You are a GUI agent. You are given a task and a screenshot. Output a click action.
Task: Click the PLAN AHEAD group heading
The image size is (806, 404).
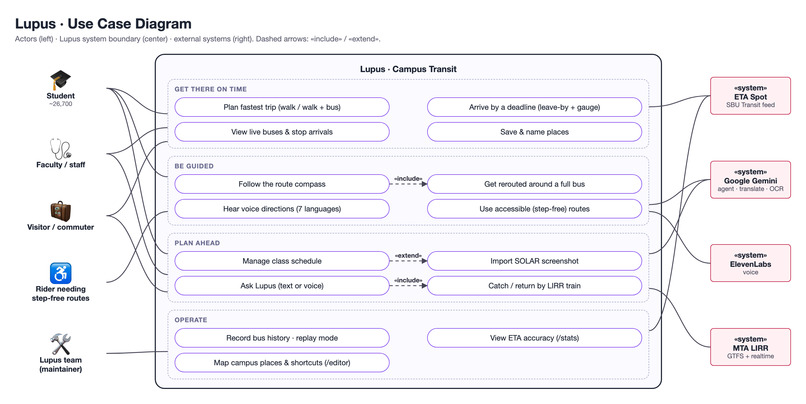(197, 243)
